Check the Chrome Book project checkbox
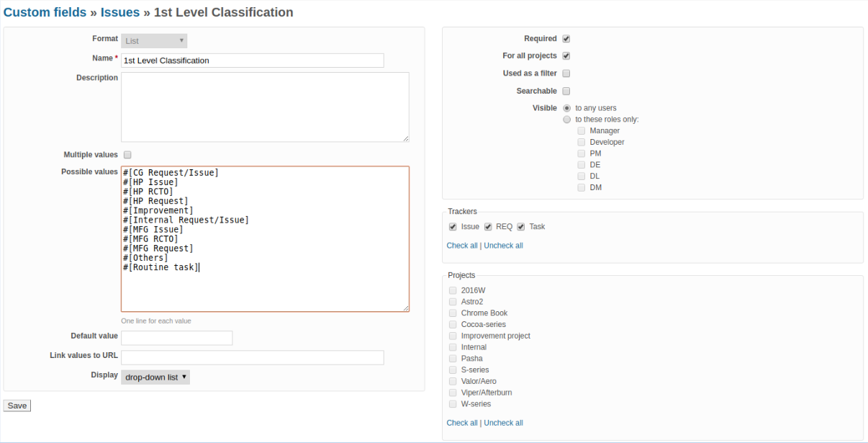The width and height of the screenshot is (868, 443). 452,313
